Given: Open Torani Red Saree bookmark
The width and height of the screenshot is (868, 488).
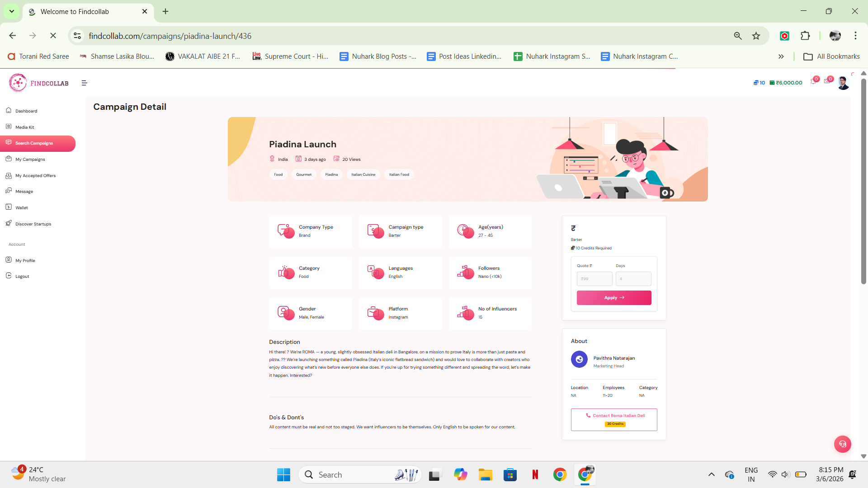Looking at the screenshot, I should (39, 56).
